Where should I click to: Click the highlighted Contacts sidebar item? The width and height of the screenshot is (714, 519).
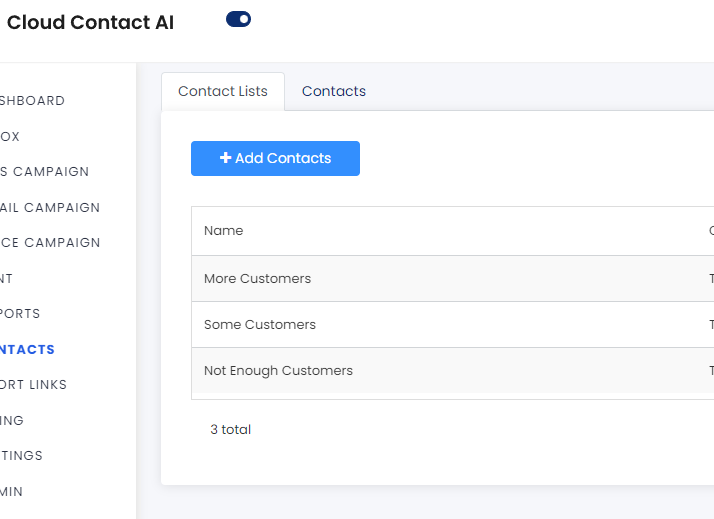(x=27, y=350)
